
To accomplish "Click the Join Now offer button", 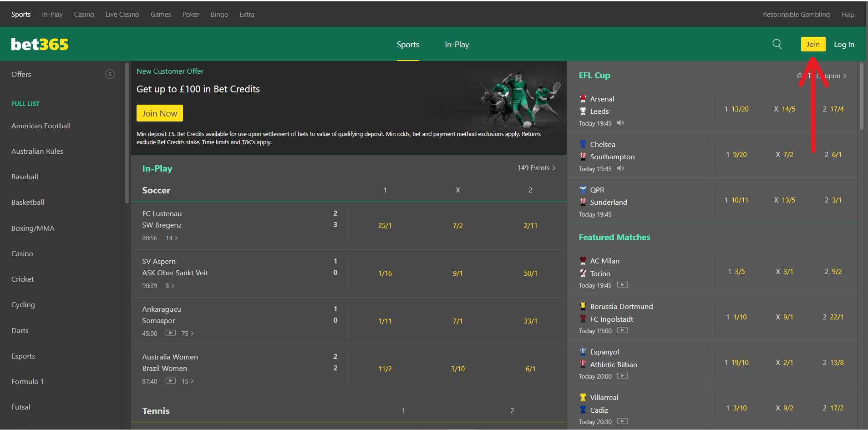I will click(x=160, y=113).
